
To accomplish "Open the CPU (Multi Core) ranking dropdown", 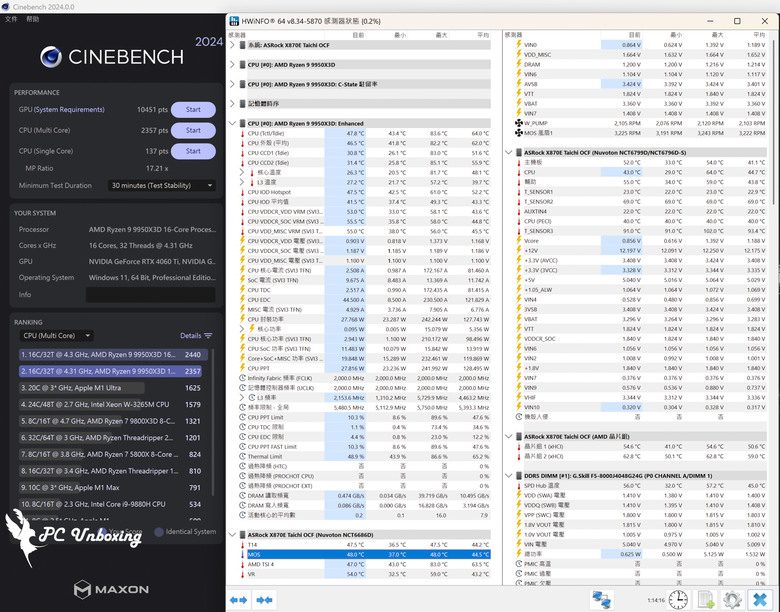I will 56,336.
